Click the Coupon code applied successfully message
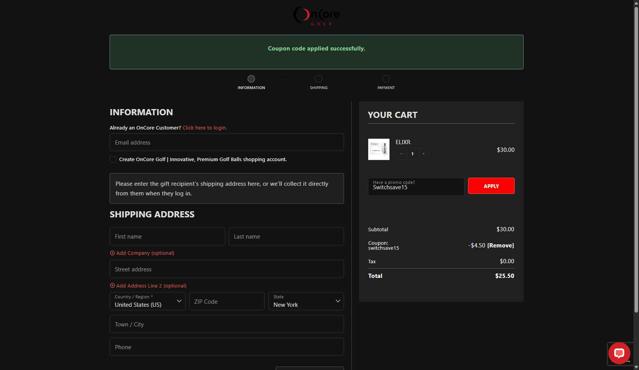The height and width of the screenshot is (370, 639). (316, 48)
